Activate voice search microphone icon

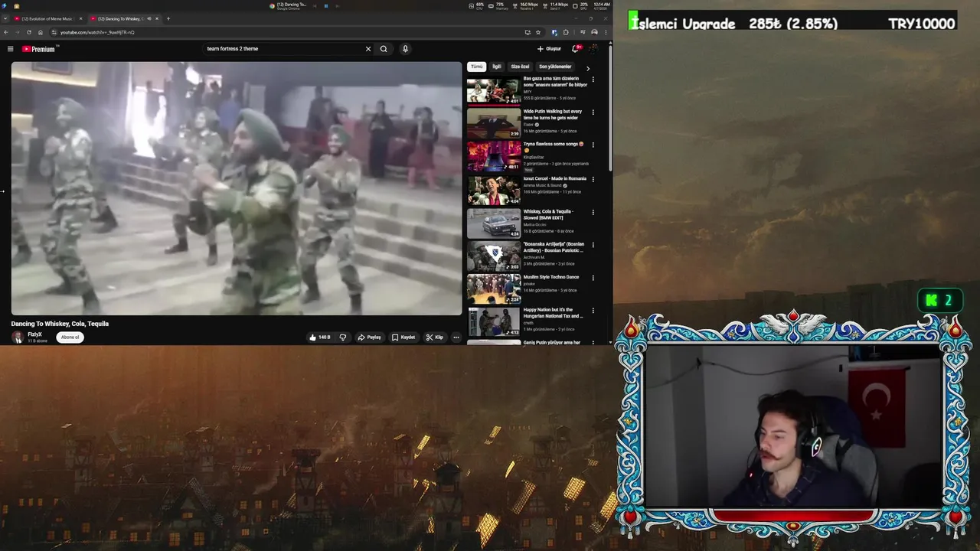(405, 49)
